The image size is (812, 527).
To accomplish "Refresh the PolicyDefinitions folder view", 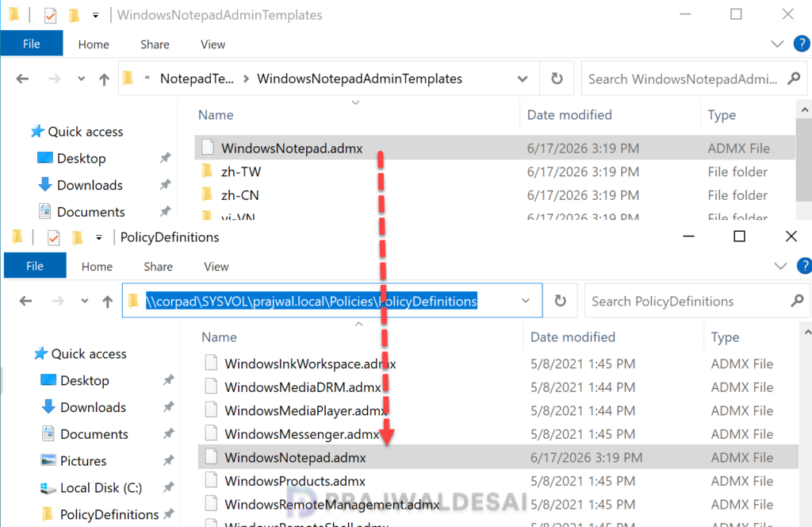I will [561, 301].
